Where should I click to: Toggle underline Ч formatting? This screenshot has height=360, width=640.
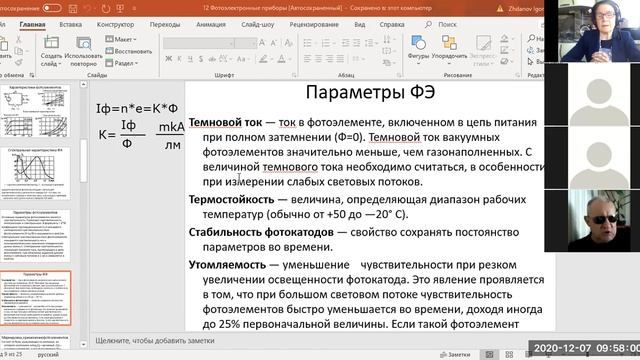pyautogui.click(x=190, y=59)
